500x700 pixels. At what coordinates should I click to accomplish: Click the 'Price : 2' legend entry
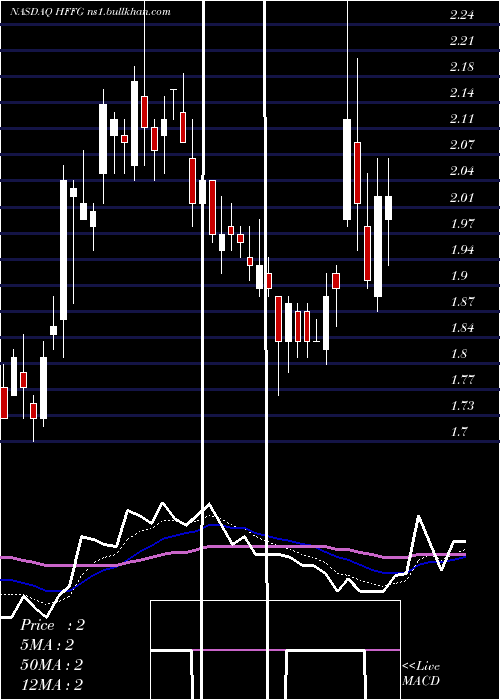tap(52, 625)
